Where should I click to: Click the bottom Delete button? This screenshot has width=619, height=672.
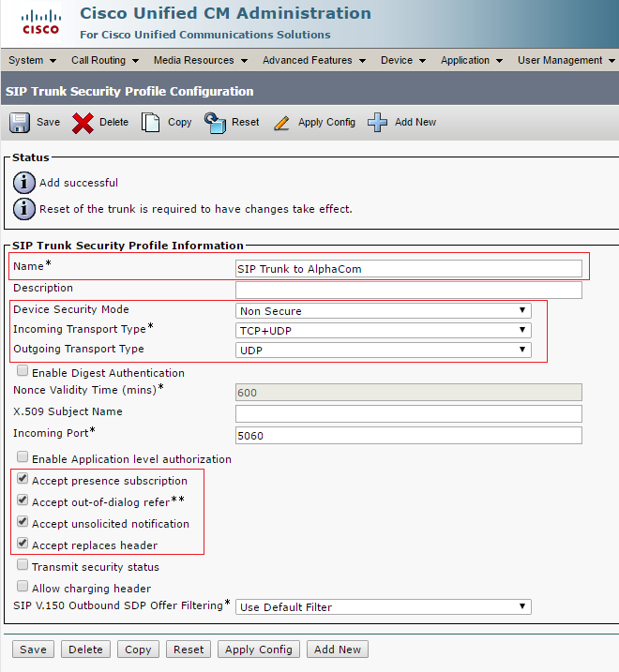pyautogui.click(x=85, y=650)
